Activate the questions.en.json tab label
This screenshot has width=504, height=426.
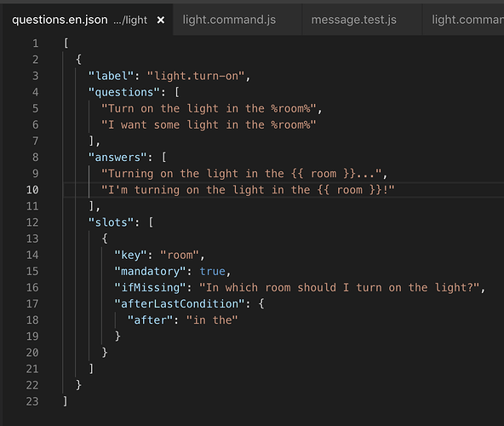tap(60, 20)
